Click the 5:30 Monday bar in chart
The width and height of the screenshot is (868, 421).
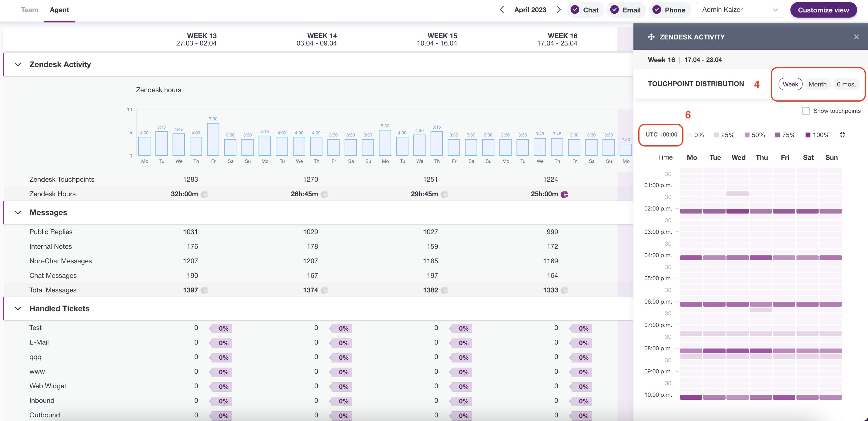tap(385, 143)
